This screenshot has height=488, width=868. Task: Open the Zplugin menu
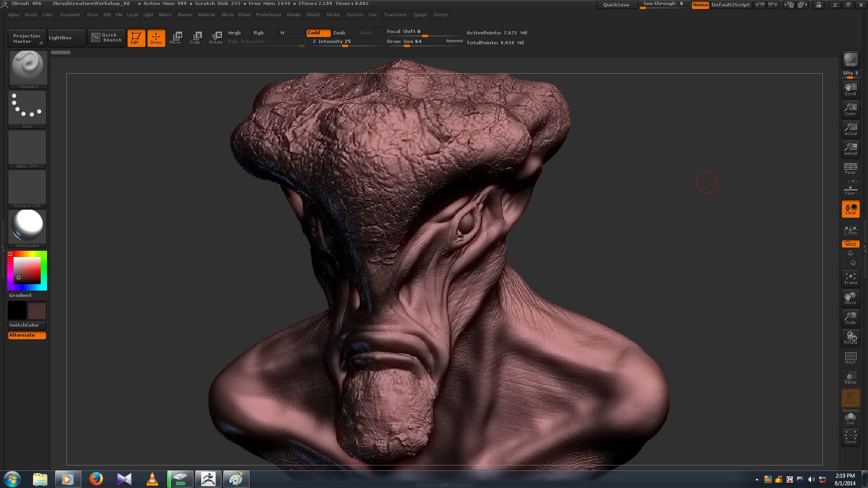click(420, 15)
